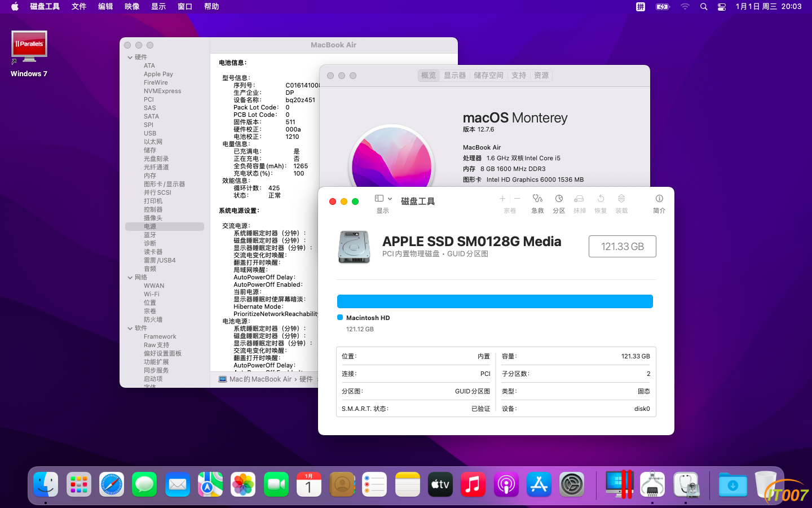
Task: Open FaceTime from the Dock
Action: pyautogui.click(x=276, y=484)
